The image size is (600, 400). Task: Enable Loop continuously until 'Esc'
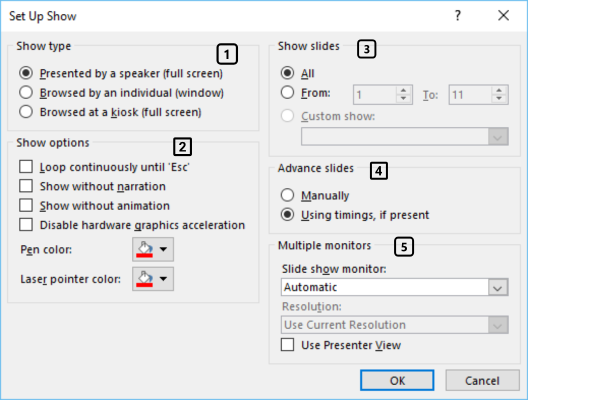[26, 167]
